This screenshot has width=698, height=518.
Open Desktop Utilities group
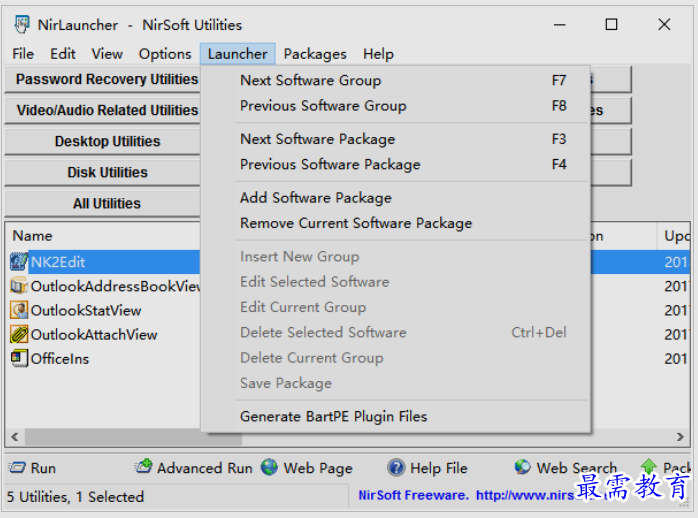103,142
